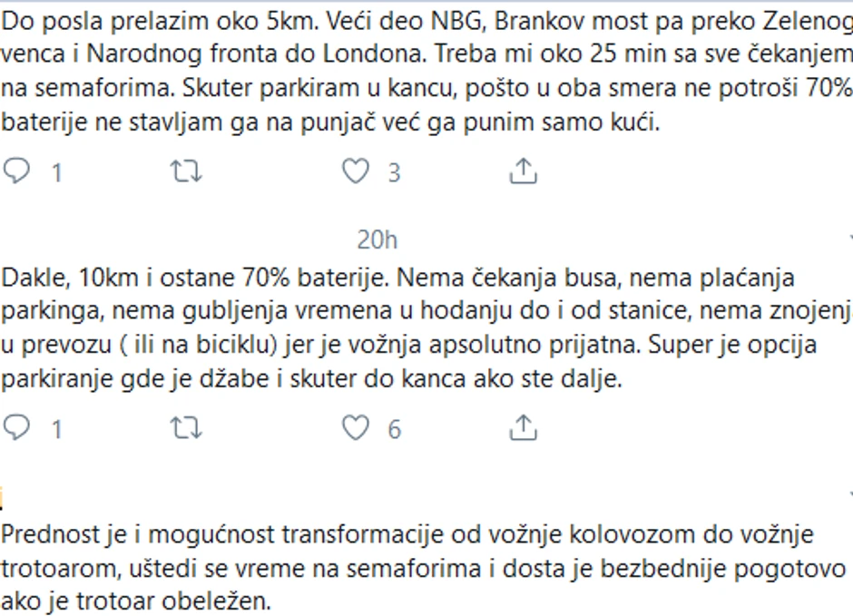This screenshot has height=616, width=853.
Task: Click the reply count under "Dakle, 10km" tweet
Action: tap(56, 428)
